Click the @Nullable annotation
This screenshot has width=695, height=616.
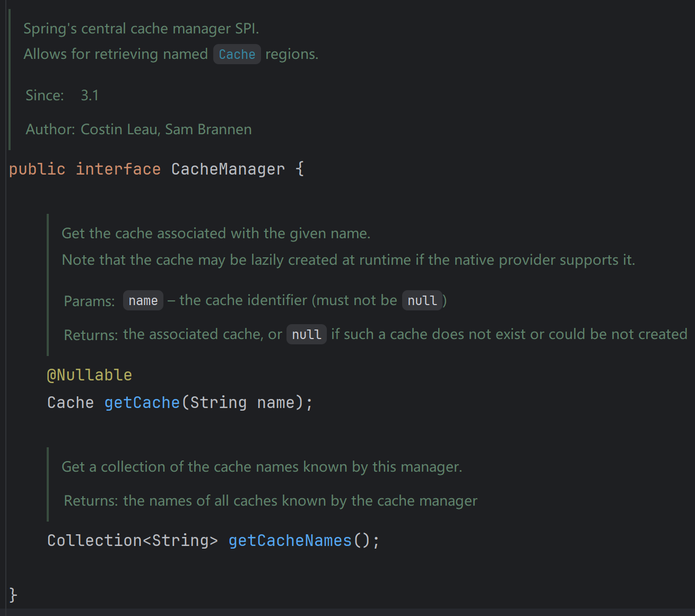coord(89,375)
